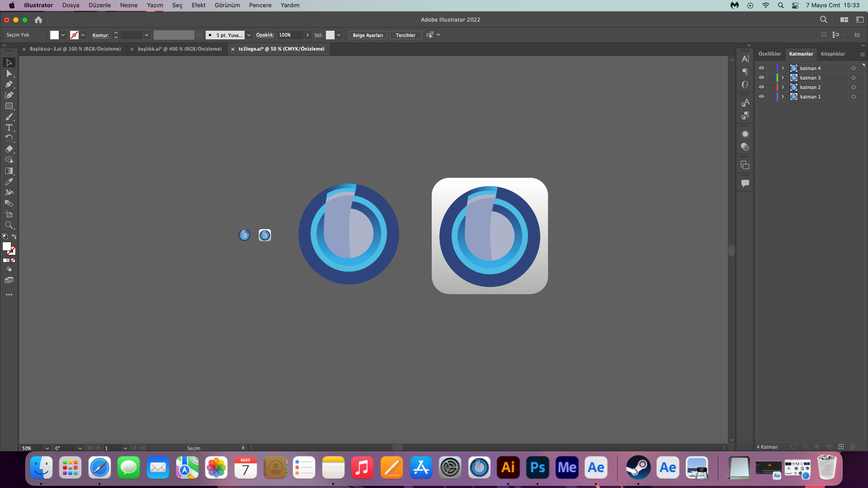This screenshot has width=868, height=488.
Task: Click the white Fill swatch in toolbar
Action: point(6,246)
